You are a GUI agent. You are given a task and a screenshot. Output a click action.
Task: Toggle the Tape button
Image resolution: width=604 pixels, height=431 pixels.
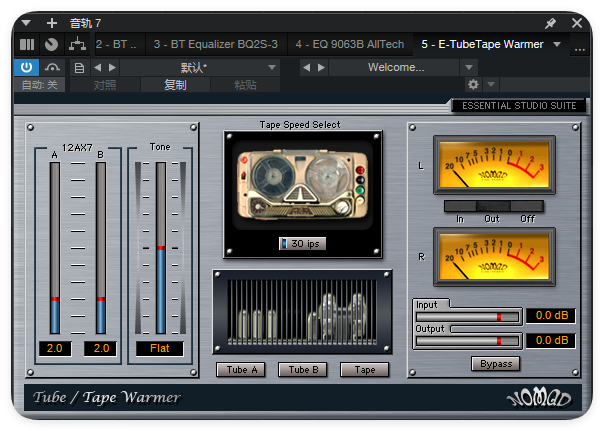pyautogui.click(x=364, y=370)
